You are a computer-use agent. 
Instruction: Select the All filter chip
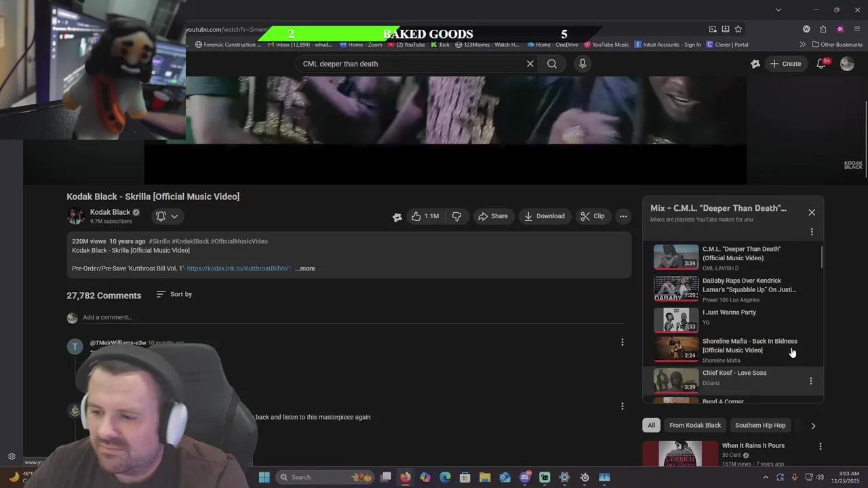coord(651,425)
